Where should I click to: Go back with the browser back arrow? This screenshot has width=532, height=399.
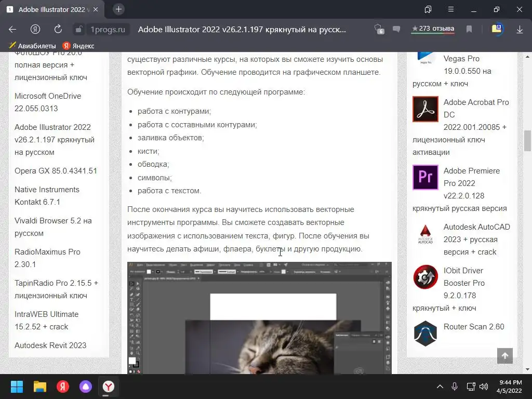click(12, 30)
